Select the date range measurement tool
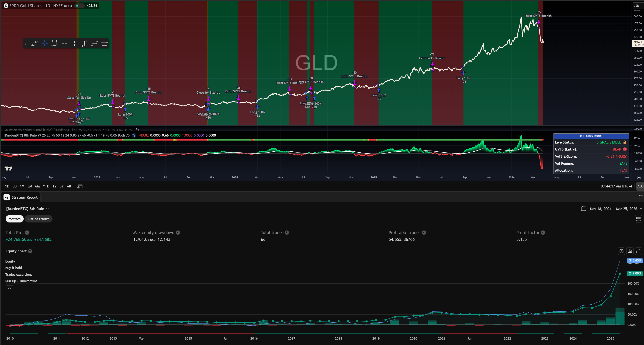This screenshot has height=345, width=644. 95,44
